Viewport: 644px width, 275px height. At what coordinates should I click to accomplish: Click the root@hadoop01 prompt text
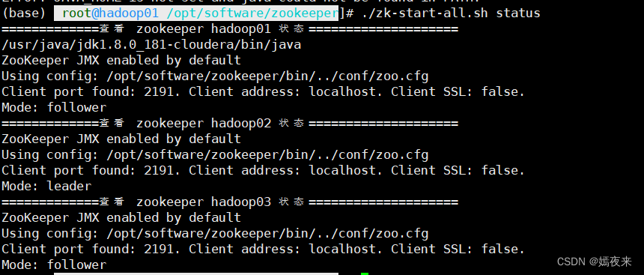[110, 13]
